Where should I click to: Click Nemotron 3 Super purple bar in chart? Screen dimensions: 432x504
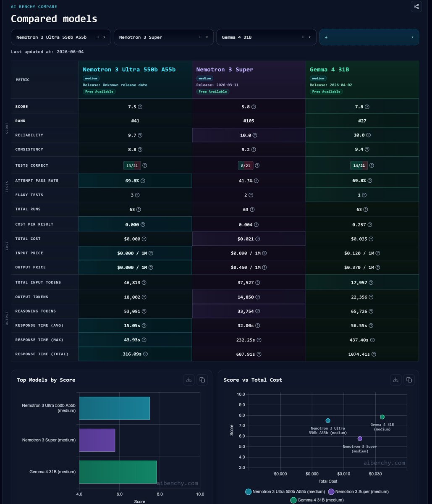tap(97, 440)
